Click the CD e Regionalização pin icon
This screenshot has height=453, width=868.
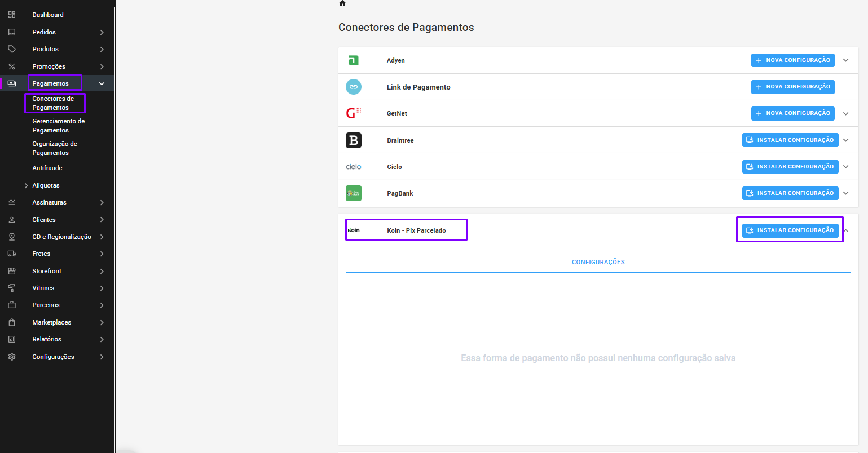click(x=12, y=237)
